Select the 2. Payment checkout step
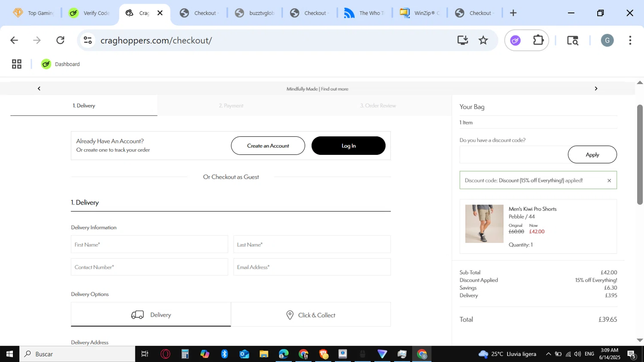 coord(231,106)
